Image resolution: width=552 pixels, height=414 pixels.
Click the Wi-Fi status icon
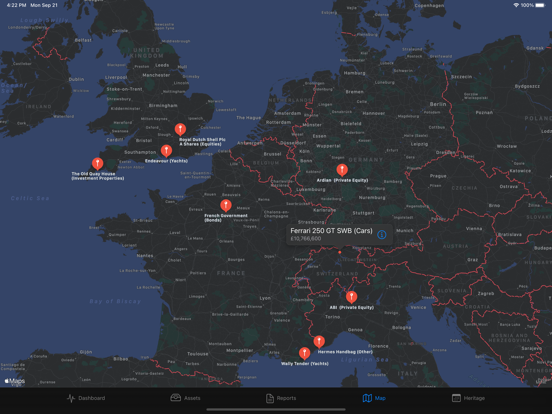click(516, 5)
